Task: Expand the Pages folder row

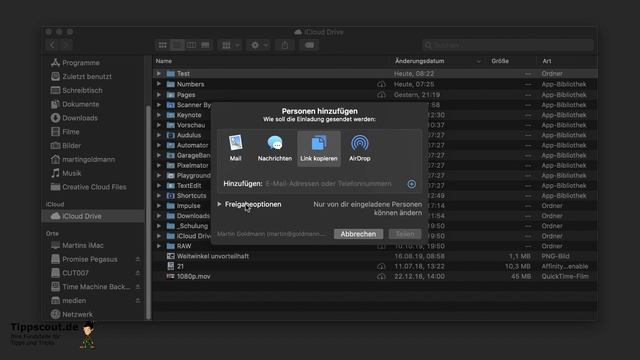Action: tap(159, 95)
